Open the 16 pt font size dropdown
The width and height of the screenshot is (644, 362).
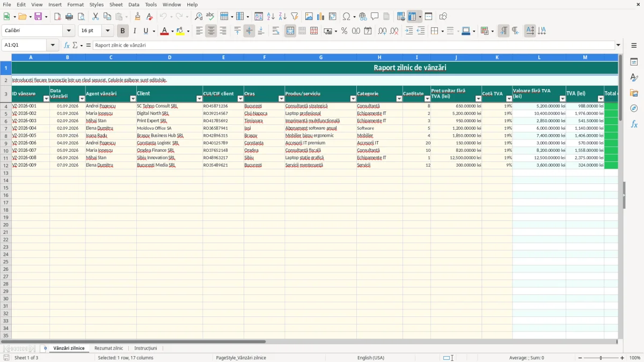(x=107, y=31)
